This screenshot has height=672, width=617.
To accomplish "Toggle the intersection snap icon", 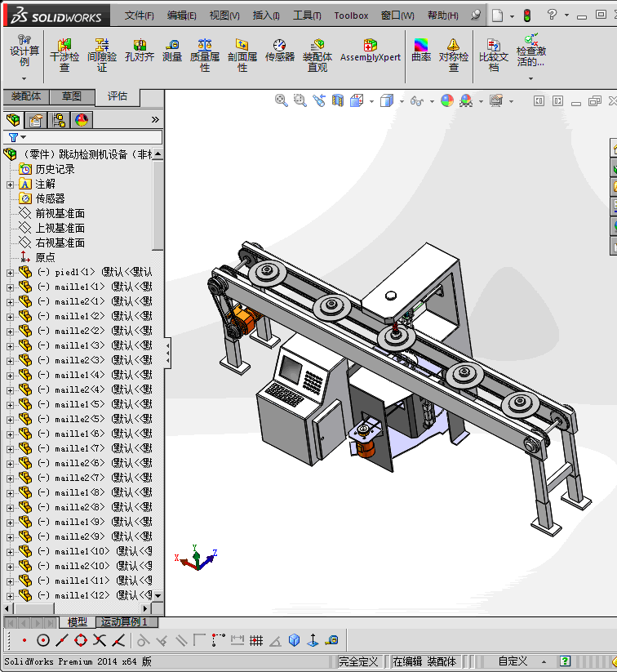I will (100, 640).
